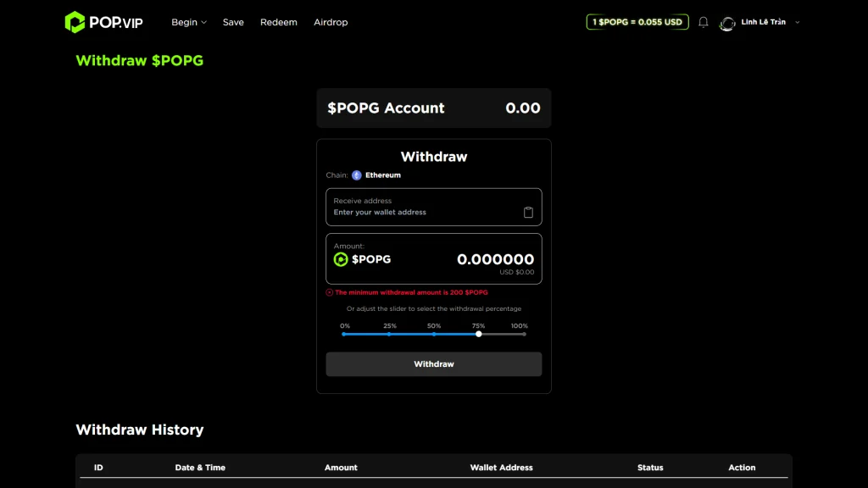Open the Save menu item

click(233, 22)
